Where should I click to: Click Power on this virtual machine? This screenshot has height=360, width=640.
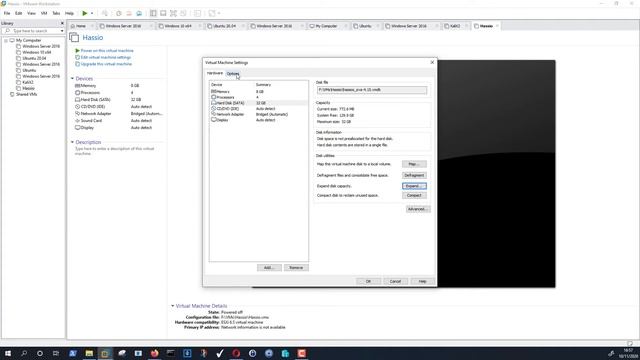pyautogui.click(x=107, y=51)
